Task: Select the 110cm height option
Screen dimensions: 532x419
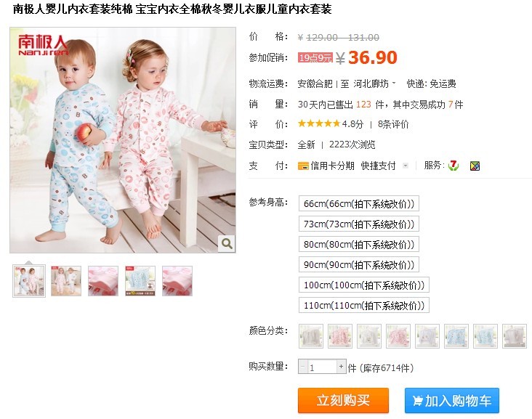Action: point(363,306)
